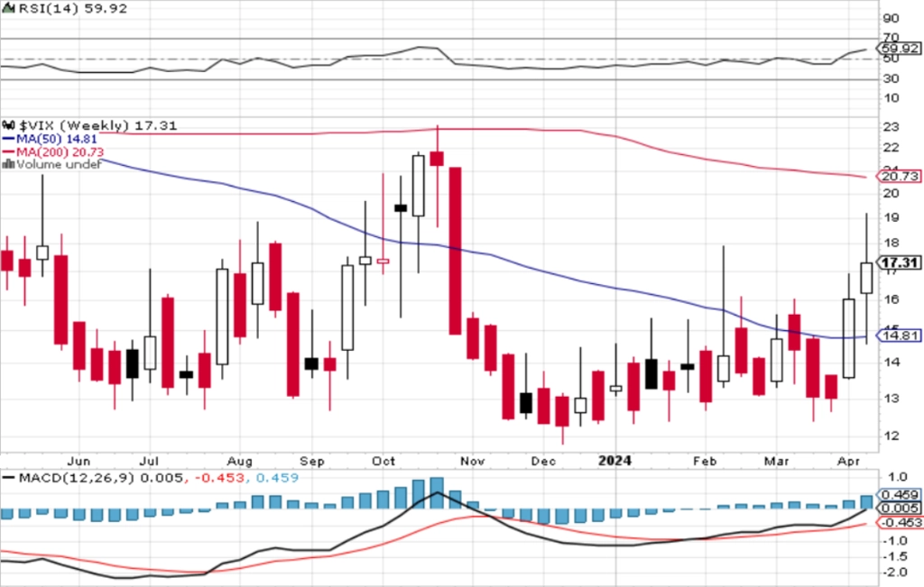
Task: Click the candlestick icon beside $VIX
Action: (8, 125)
